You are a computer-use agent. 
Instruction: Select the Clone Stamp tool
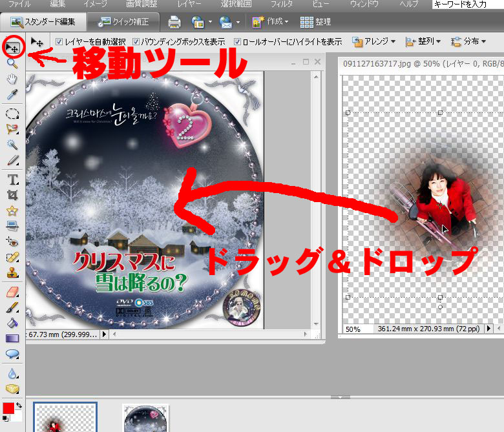[x=12, y=273]
